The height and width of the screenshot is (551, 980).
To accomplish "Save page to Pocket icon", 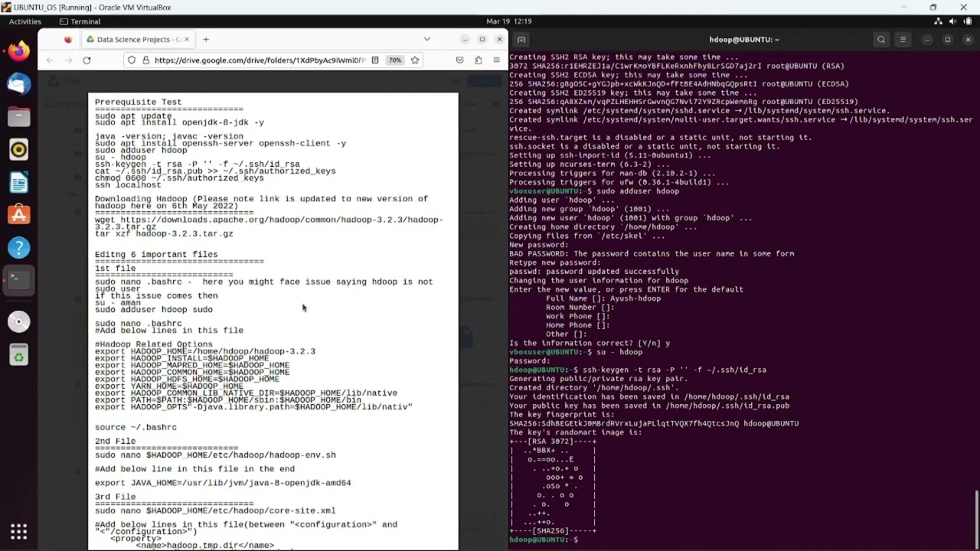I will (x=459, y=60).
